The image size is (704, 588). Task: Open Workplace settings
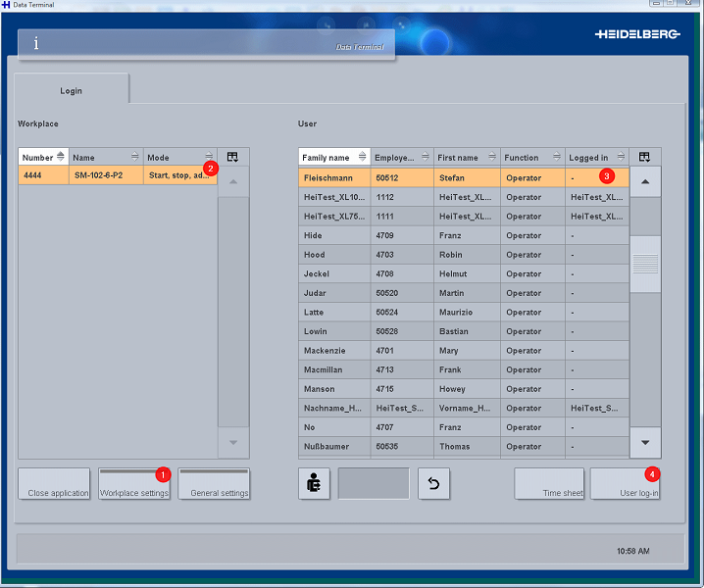click(x=133, y=483)
